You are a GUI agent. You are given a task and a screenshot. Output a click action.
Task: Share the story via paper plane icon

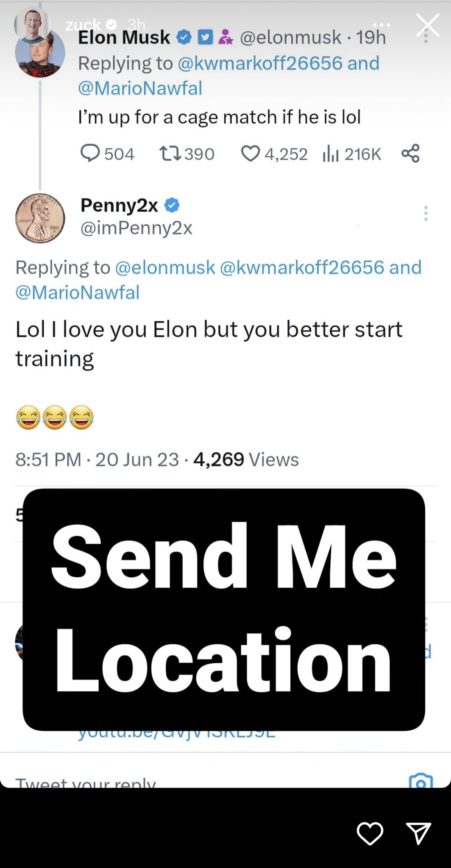418,833
